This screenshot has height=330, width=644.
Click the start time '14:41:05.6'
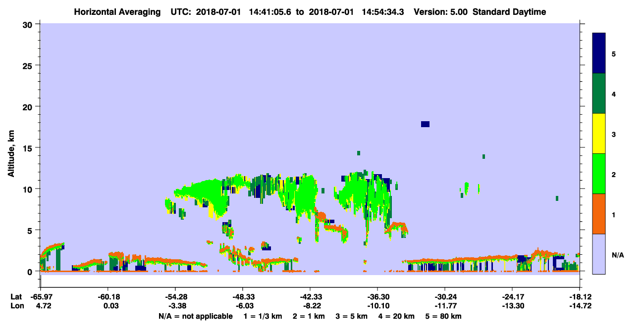tap(269, 12)
